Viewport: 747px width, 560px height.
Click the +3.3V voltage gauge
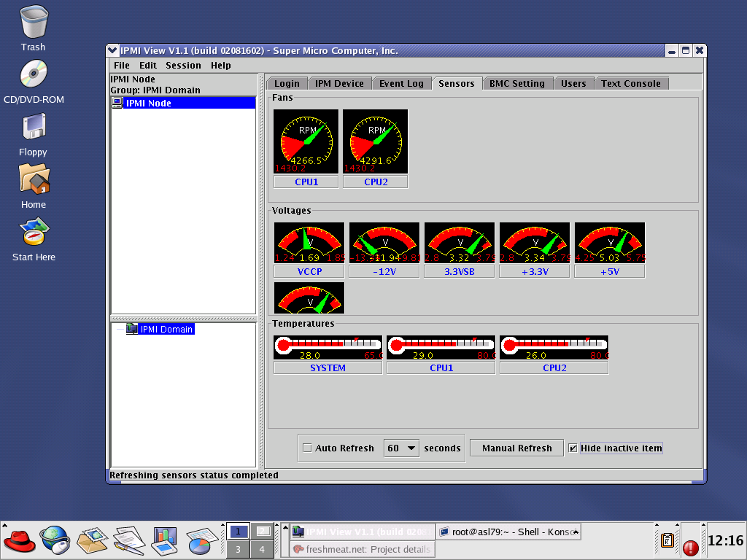click(535, 242)
